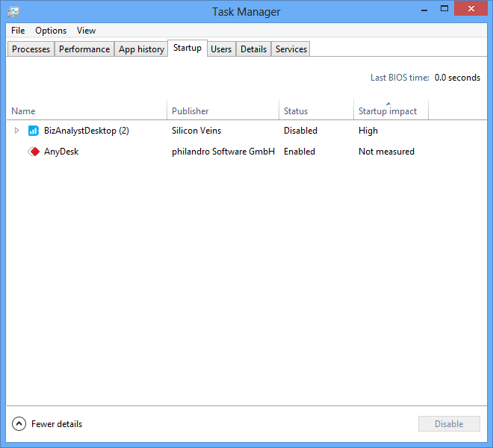The image size is (493, 448).
Task: Click the Task Manager title bar icon
Action: [13, 12]
